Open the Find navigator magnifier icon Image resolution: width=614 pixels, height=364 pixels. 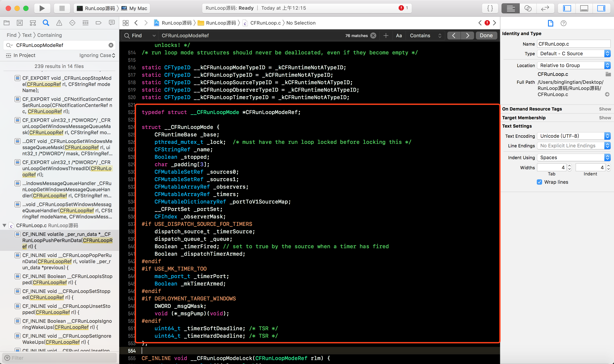coord(46,23)
